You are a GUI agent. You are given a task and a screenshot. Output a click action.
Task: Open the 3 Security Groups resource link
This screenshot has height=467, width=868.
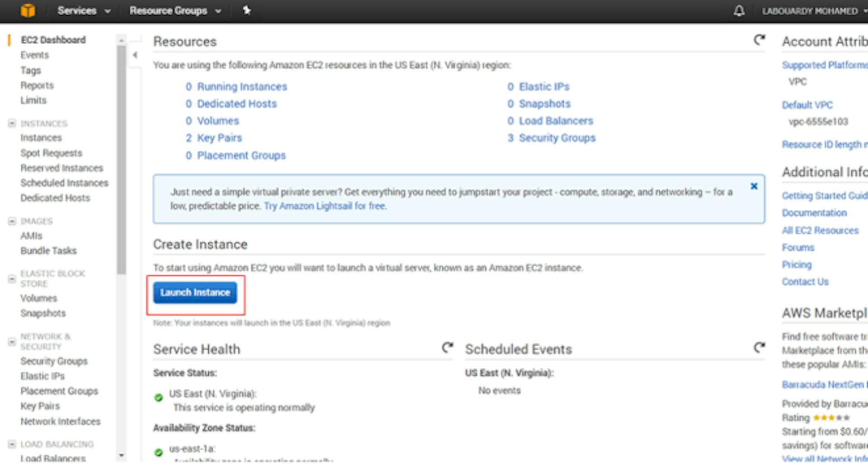(551, 138)
